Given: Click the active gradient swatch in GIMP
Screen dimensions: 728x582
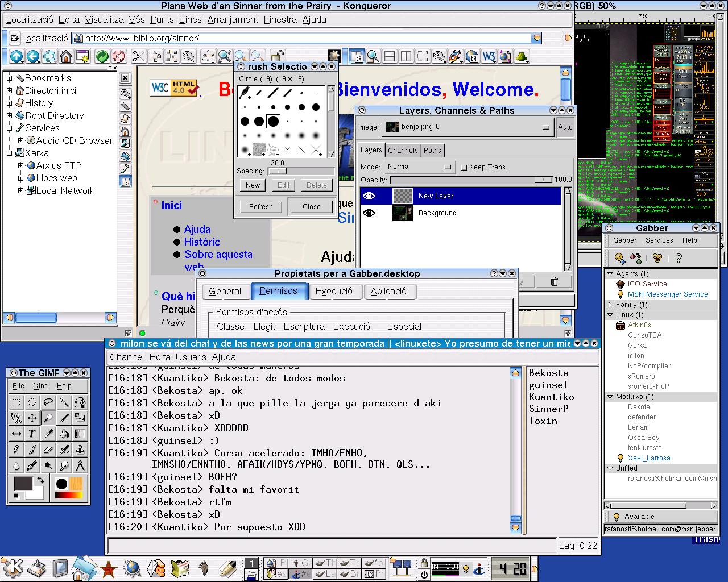Looking at the screenshot, I should tap(69, 496).
